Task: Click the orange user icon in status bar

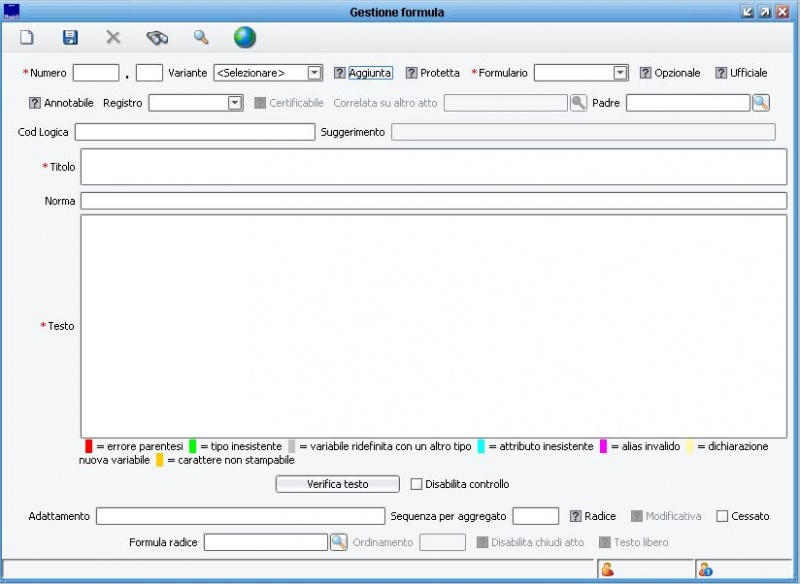Action: [x=607, y=569]
